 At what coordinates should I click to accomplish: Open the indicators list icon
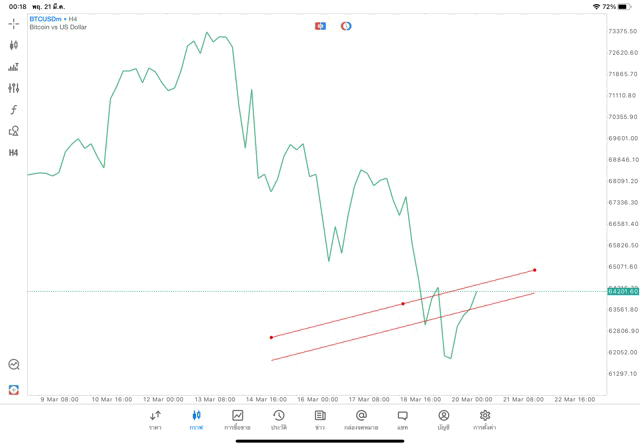[14, 67]
